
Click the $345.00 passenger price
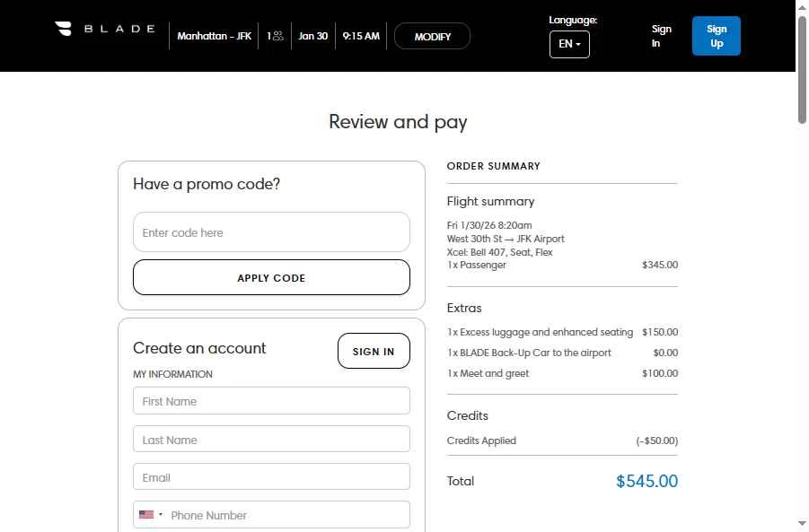[x=660, y=265]
